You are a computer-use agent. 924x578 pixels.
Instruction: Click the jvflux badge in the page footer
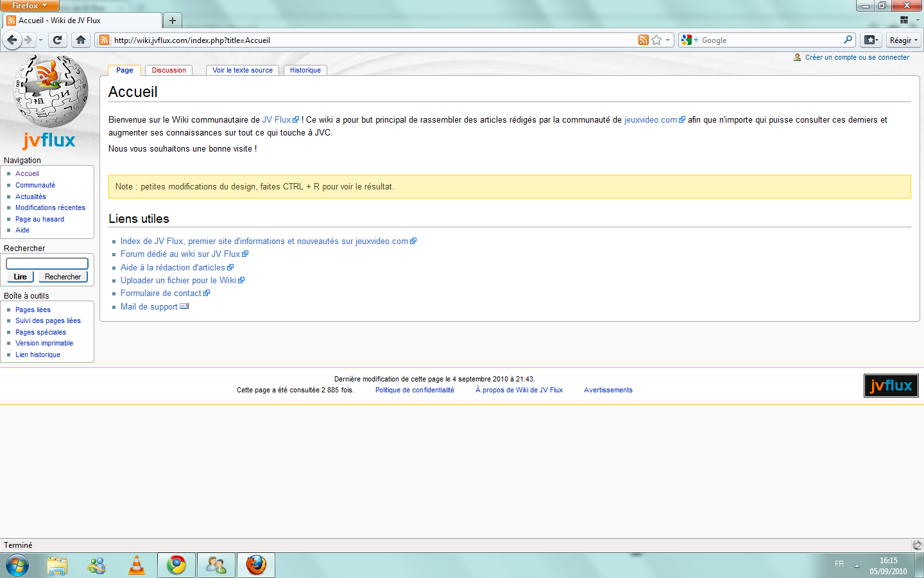coord(891,385)
